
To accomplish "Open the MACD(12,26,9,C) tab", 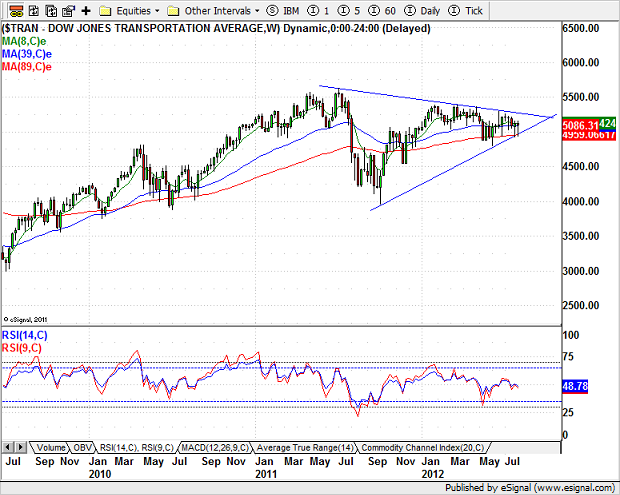I will pos(215,448).
